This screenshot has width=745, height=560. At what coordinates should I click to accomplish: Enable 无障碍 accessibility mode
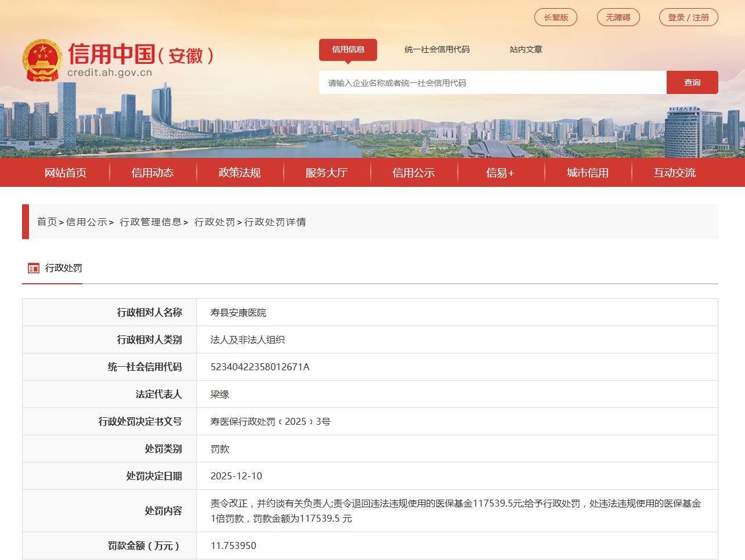618,17
